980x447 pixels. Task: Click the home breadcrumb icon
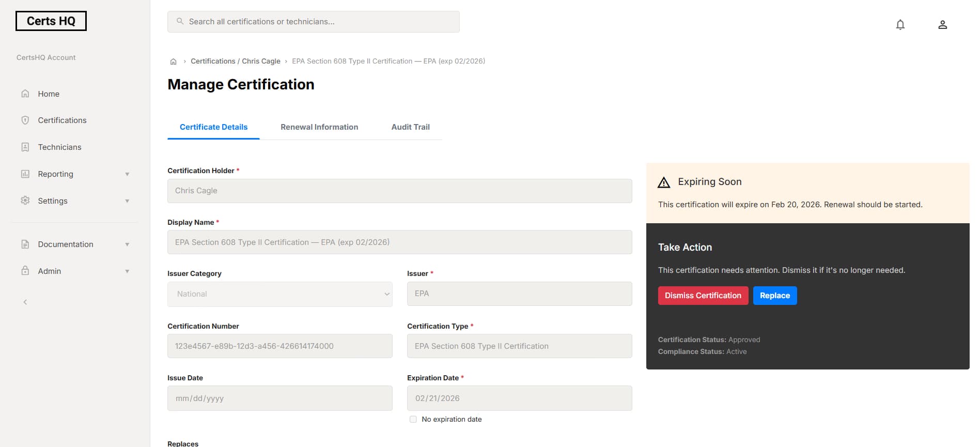tap(174, 61)
